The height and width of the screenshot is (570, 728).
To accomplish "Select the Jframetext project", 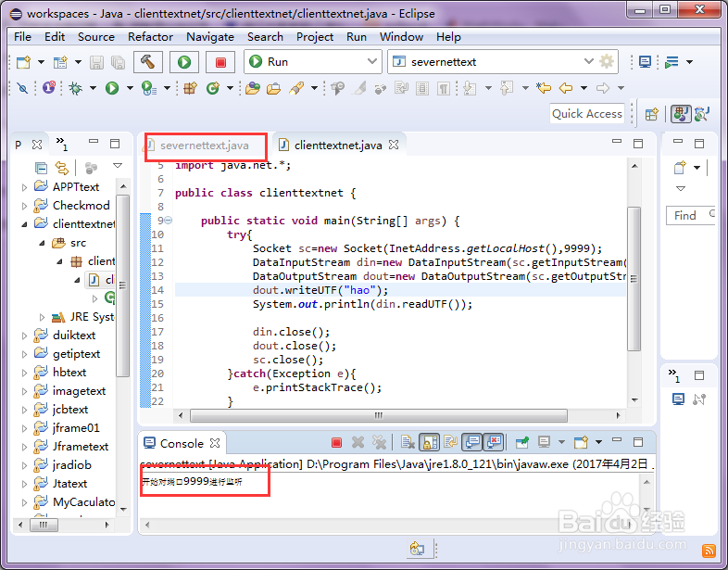I will click(x=81, y=447).
